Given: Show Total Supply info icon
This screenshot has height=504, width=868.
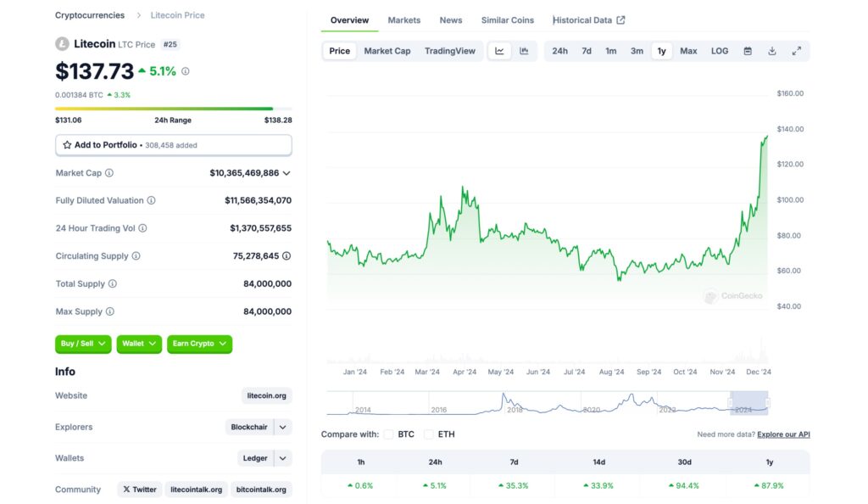Looking at the screenshot, I should pos(113,283).
